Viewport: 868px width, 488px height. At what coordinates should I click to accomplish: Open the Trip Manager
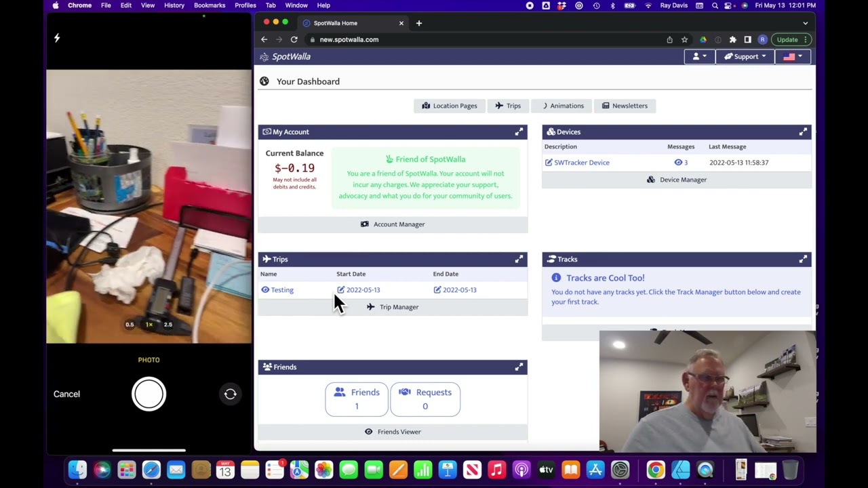[x=393, y=307]
